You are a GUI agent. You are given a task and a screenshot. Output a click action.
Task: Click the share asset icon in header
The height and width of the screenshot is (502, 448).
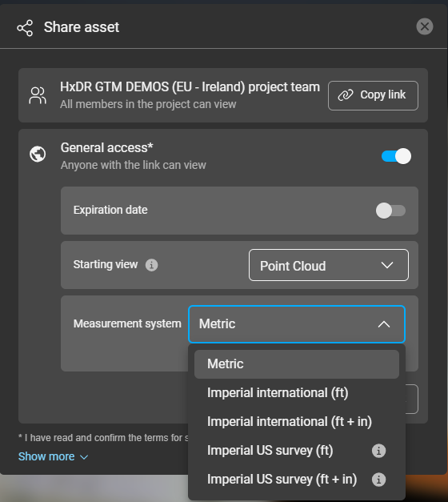25,28
